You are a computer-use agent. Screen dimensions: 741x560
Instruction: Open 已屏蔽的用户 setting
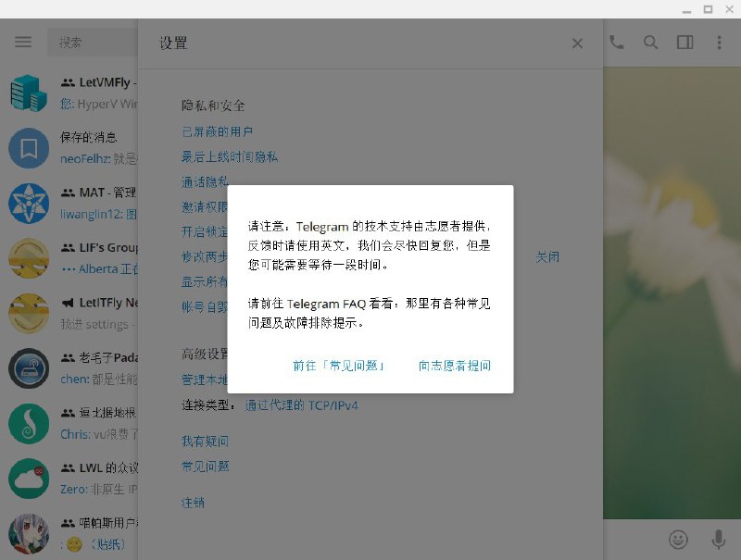(x=217, y=131)
